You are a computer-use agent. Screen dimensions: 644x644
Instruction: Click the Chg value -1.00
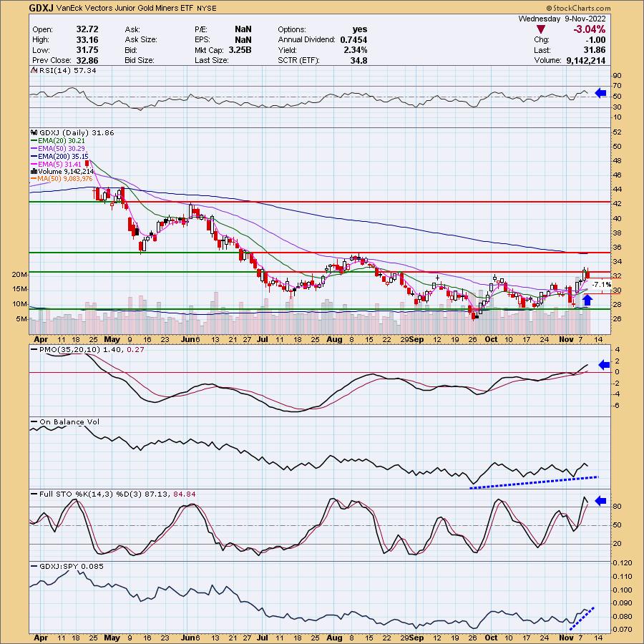595,39
